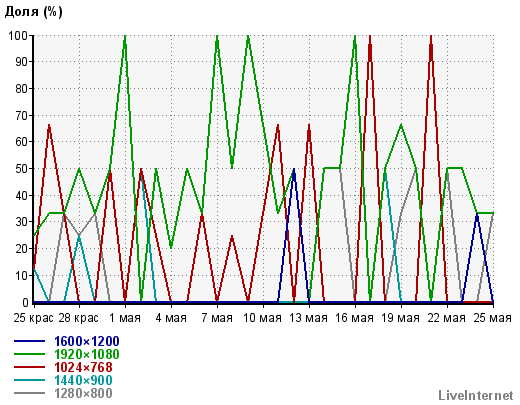Click the 100 value on y-axis
The image size is (520, 405).
coord(19,35)
